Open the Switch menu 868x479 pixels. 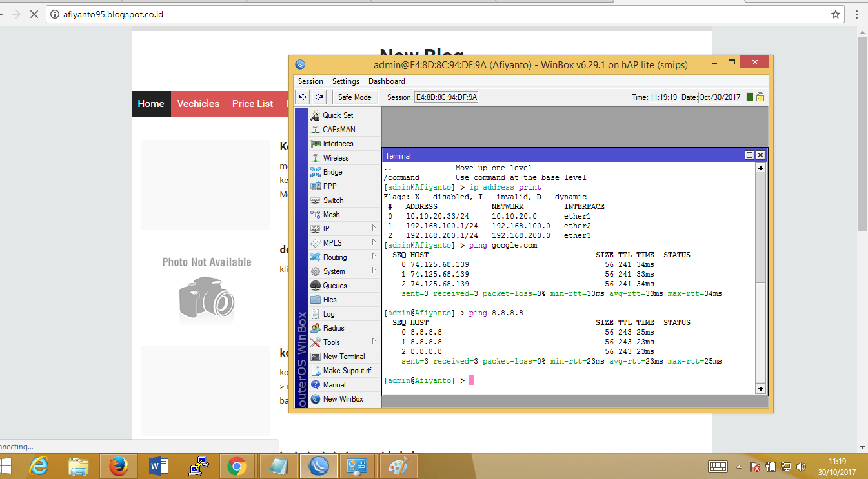[345, 200]
